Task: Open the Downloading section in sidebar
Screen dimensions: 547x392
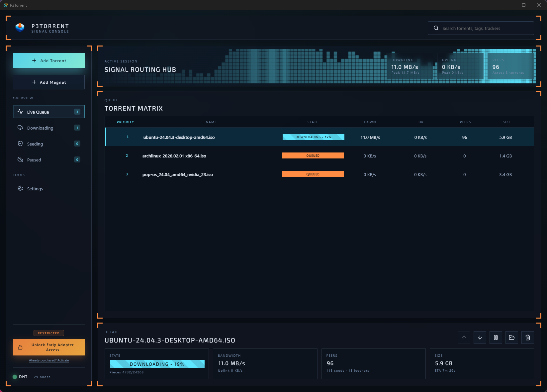Action: (x=40, y=128)
